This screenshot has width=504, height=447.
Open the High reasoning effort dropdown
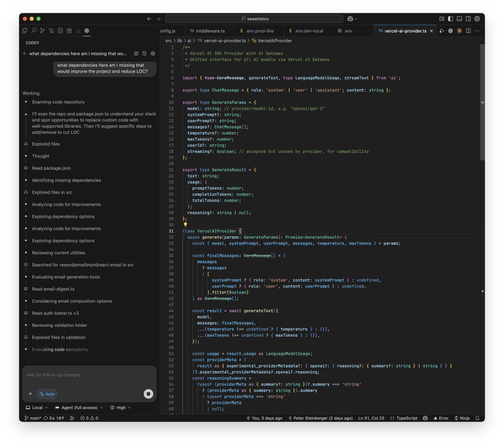click(x=121, y=408)
